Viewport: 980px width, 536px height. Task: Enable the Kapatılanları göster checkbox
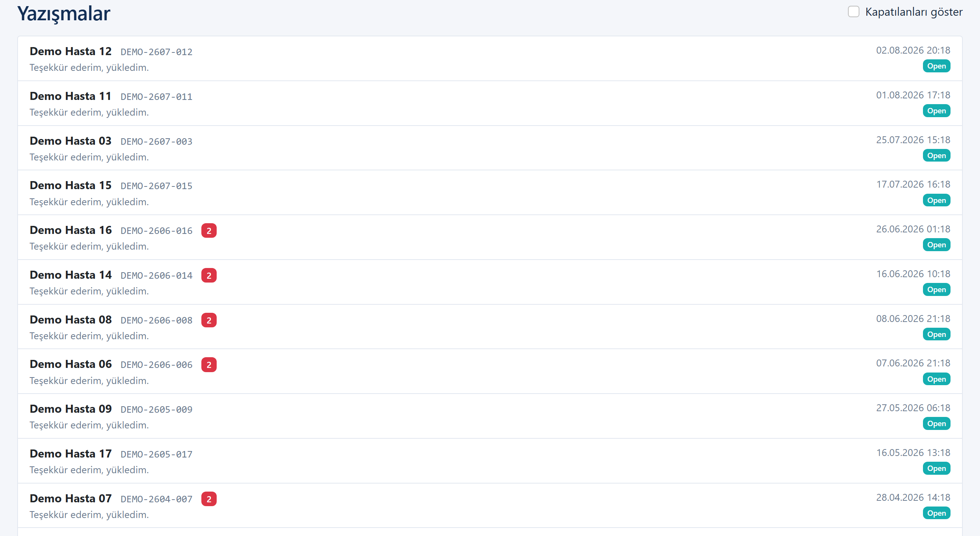click(x=853, y=12)
